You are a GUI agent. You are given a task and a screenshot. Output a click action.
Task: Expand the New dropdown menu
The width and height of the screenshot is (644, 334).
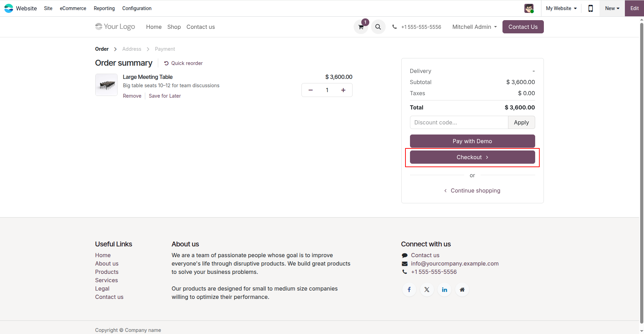(x=612, y=8)
